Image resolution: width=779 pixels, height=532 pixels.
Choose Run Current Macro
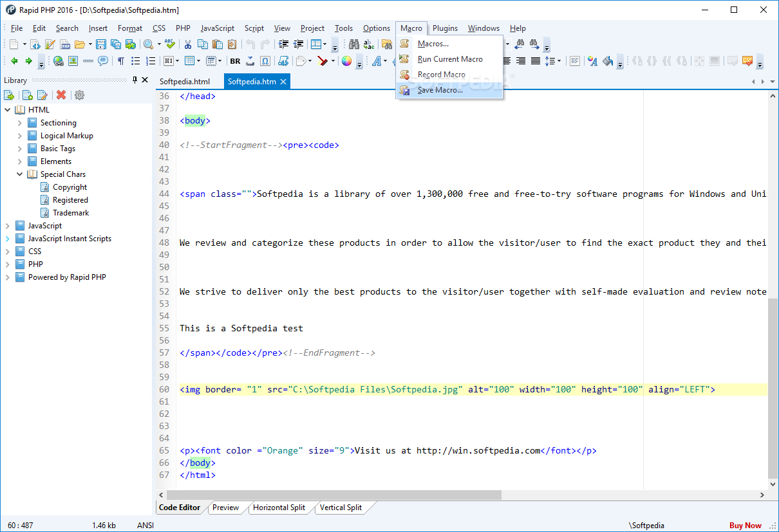tap(449, 59)
